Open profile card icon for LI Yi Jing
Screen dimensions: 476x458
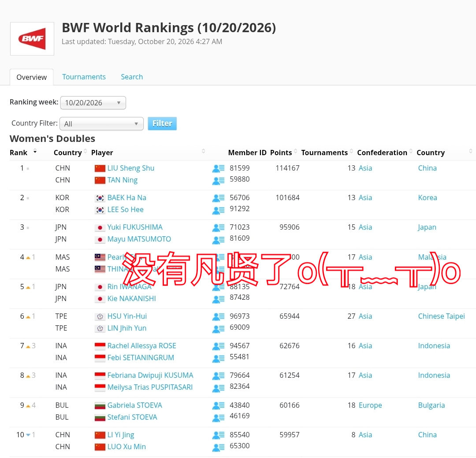(x=218, y=435)
